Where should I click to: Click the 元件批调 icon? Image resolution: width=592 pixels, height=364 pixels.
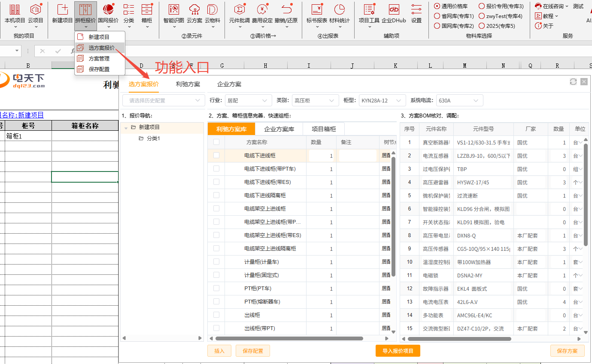pos(239,15)
